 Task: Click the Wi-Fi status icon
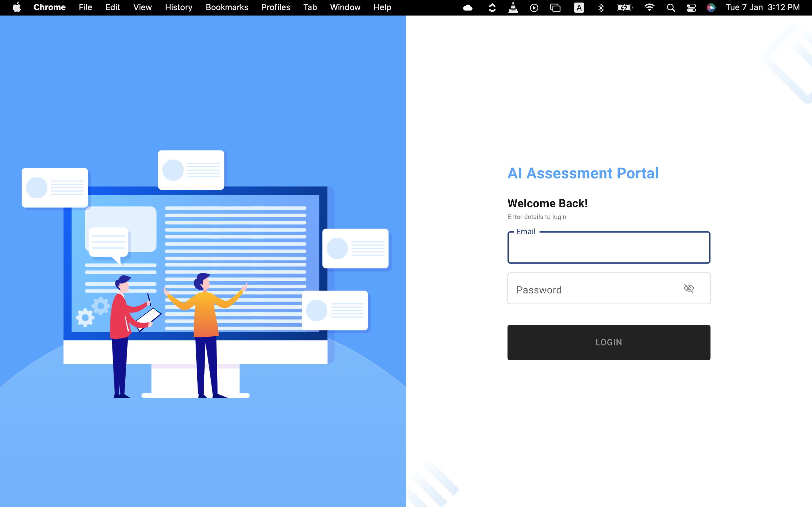pyautogui.click(x=649, y=7)
